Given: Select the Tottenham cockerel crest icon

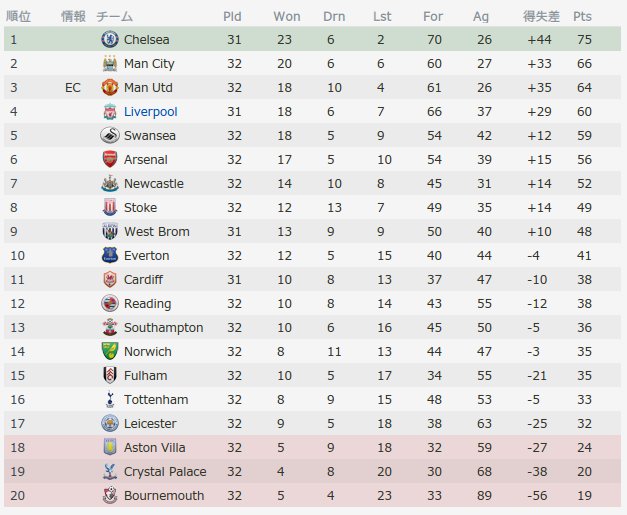Looking at the screenshot, I should (x=110, y=399).
